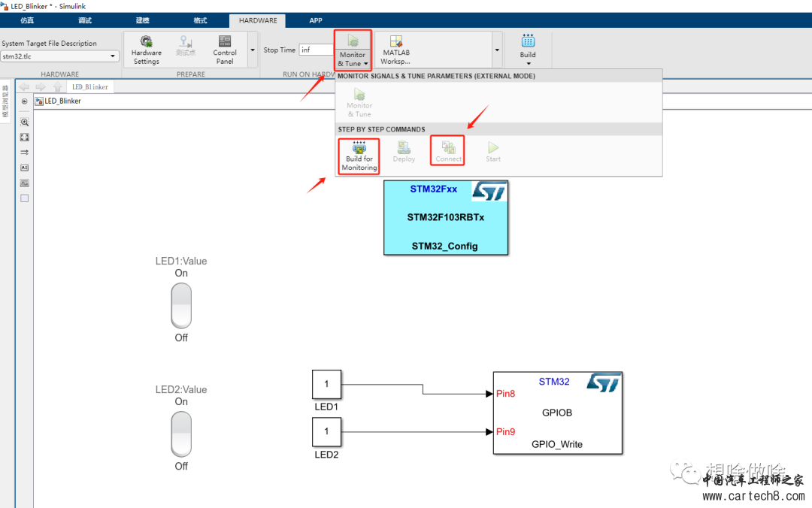Click LED_Blinker breadcrumb text
812x508 pixels.
pyautogui.click(x=62, y=101)
